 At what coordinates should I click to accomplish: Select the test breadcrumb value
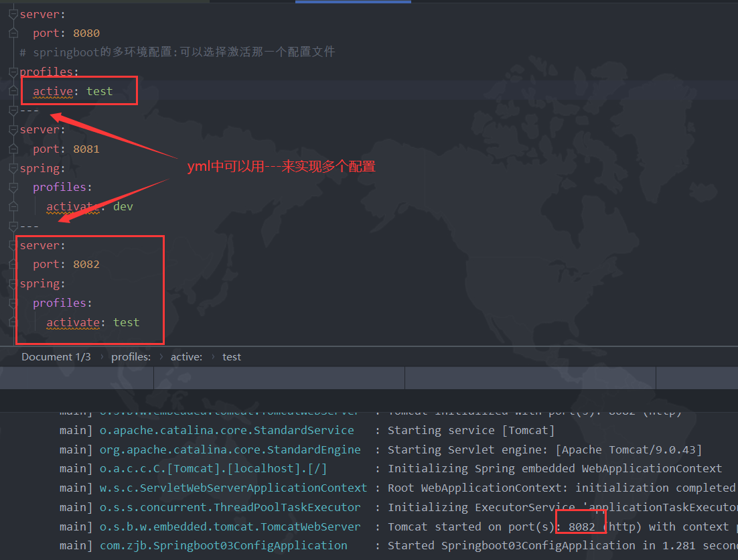coord(231,356)
